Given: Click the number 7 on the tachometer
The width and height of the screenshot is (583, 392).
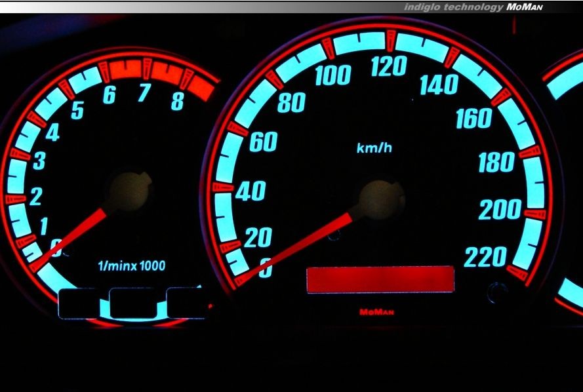Looking at the screenshot, I should tap(144, 94).
